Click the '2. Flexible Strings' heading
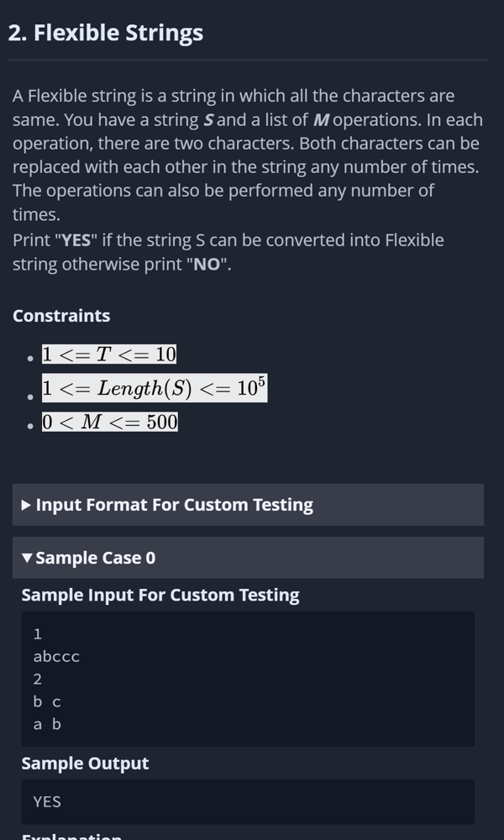Viewport: 504px width, 840px height. [106, 33]
